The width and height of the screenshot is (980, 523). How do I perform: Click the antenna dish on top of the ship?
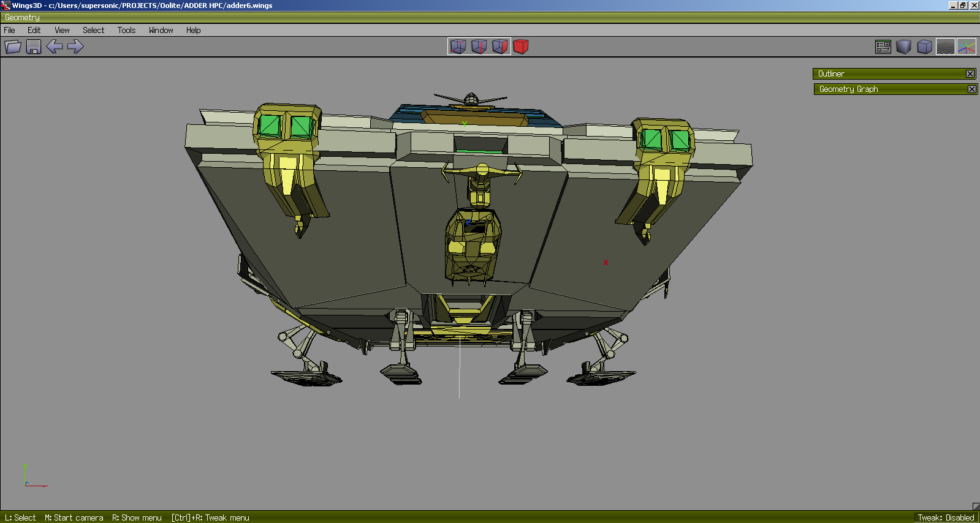pos(470,99)
